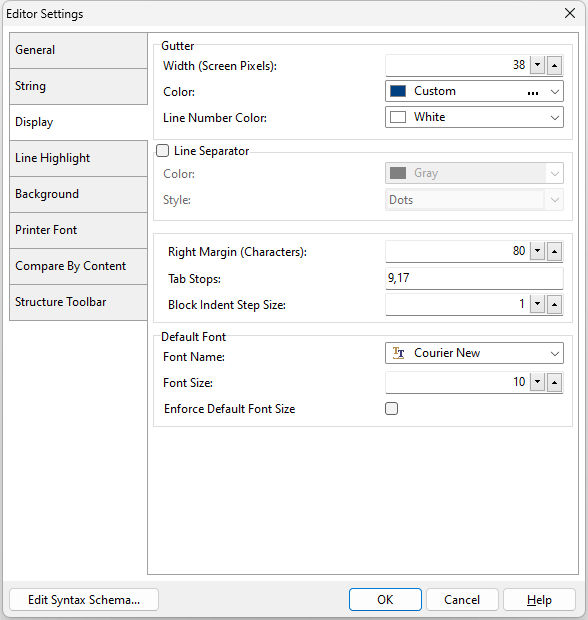Image resolution: width=588 pixels, height=620 pixels.
Task: Toggle Enforce Default Font Size checkbox
Action: (x=391, y=408)
